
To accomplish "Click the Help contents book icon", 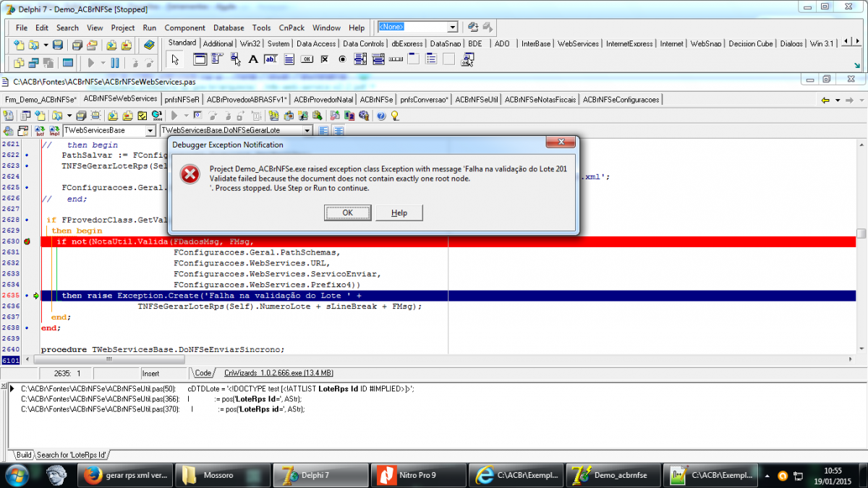I will 149,44.
